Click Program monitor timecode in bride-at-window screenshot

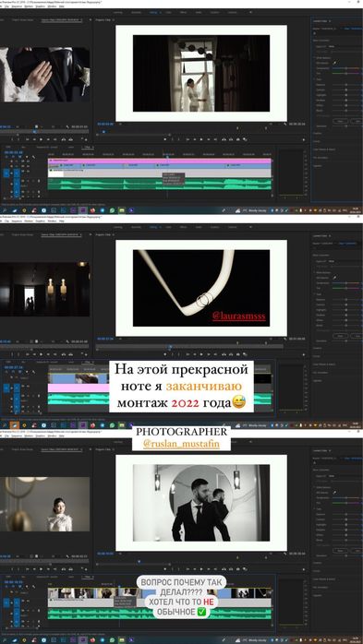105,124
